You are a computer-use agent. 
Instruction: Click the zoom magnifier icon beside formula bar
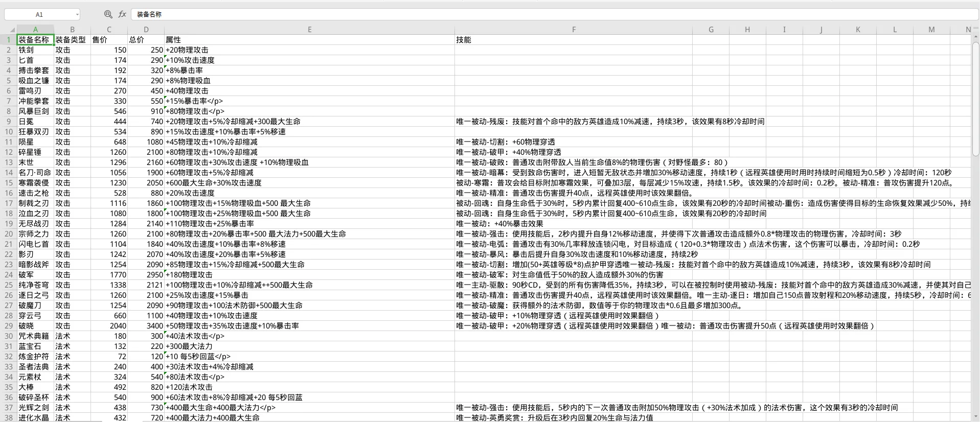(108, 14)
